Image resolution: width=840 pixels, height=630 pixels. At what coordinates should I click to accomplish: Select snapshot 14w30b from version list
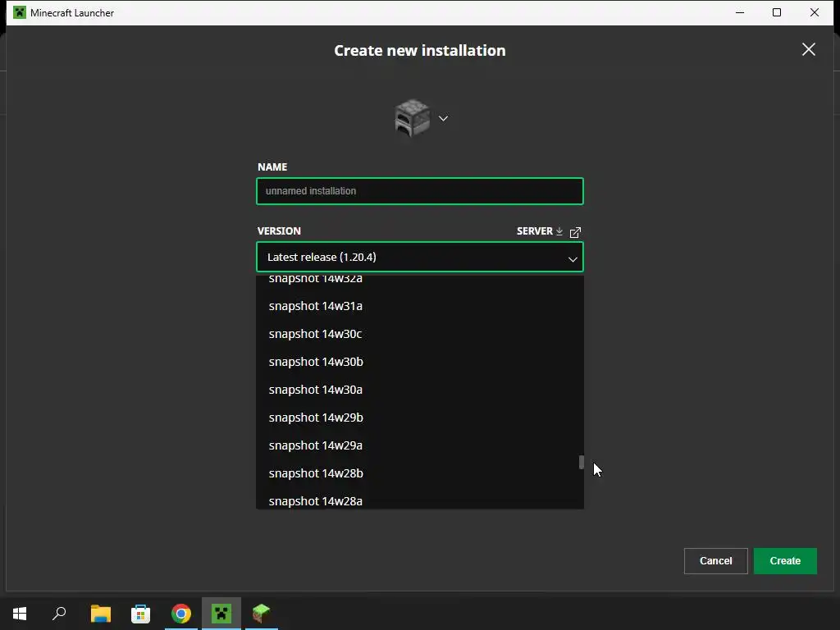click(419, 362)
